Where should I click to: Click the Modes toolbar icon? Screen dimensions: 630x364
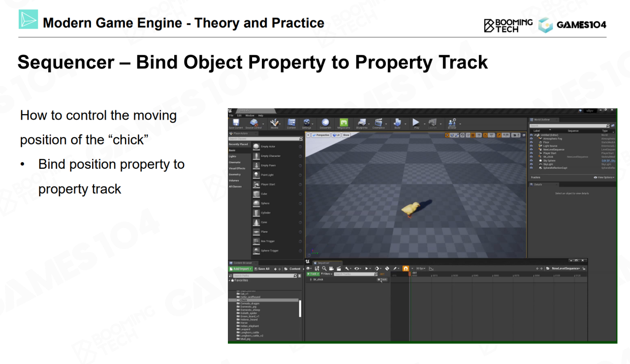coord(274,123)
